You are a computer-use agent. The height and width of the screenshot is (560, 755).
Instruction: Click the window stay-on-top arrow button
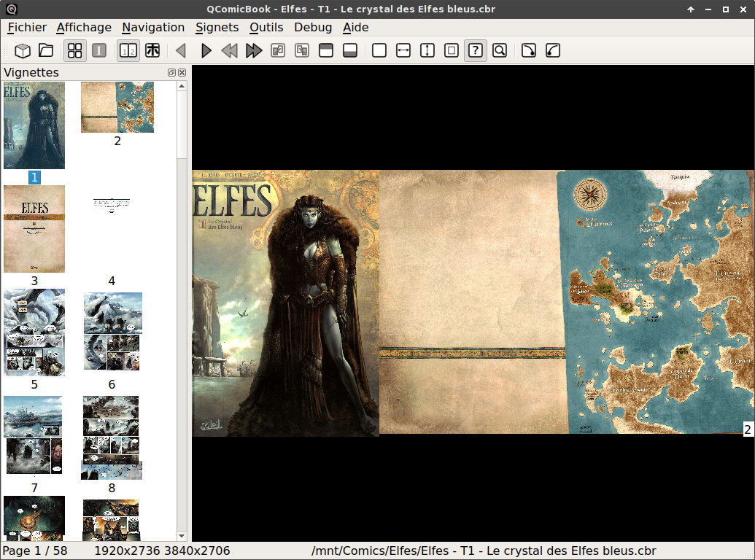pyautogui.click(x=691, y=9)
